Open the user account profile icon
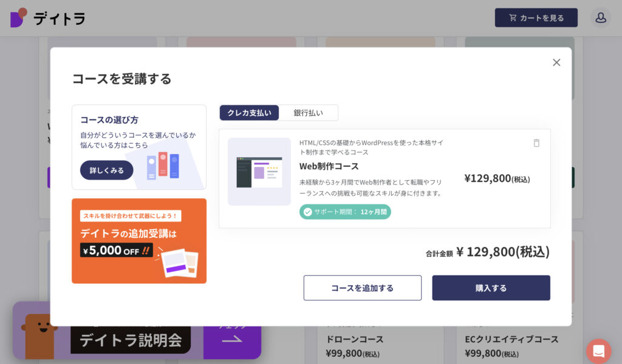The height and width of the screenshot is (364, 622). (x=601, y=18)
